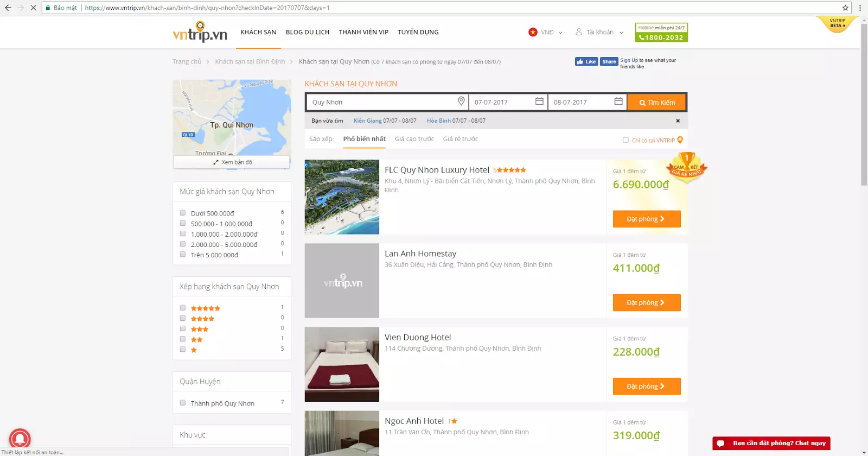
Task: Click Facebook 'Sign Up' link
Action: (629, 60)
